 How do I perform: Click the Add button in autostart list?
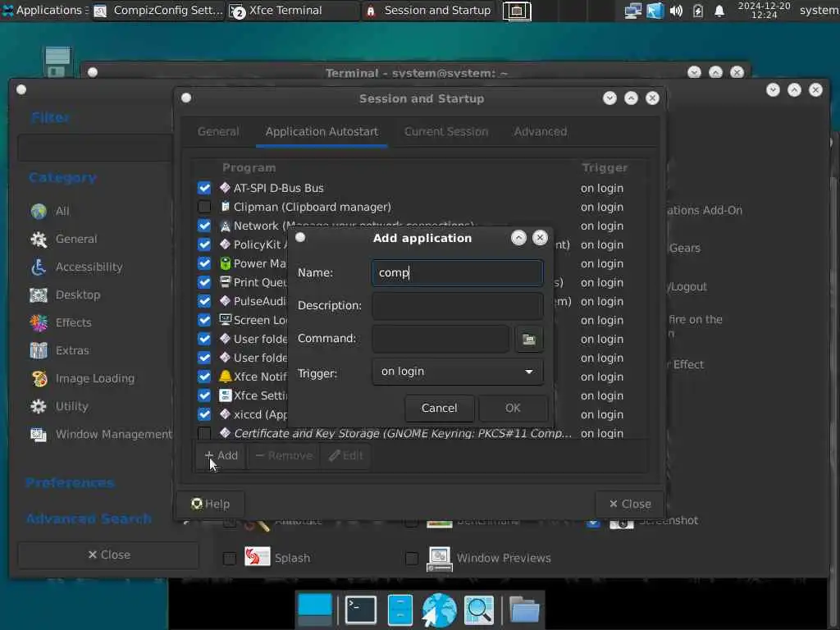[221, 456]
